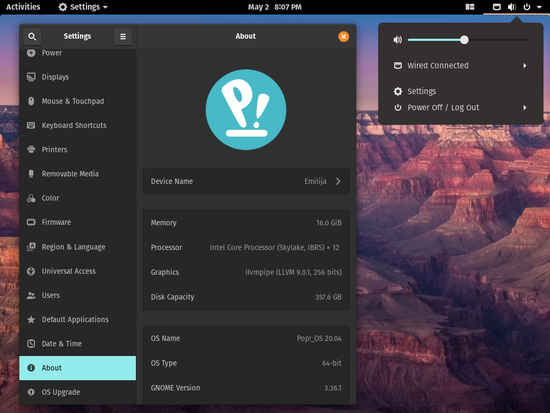
Task: Open the clock showing May 2 8:07 PM
Action: (x=275, y=7)
